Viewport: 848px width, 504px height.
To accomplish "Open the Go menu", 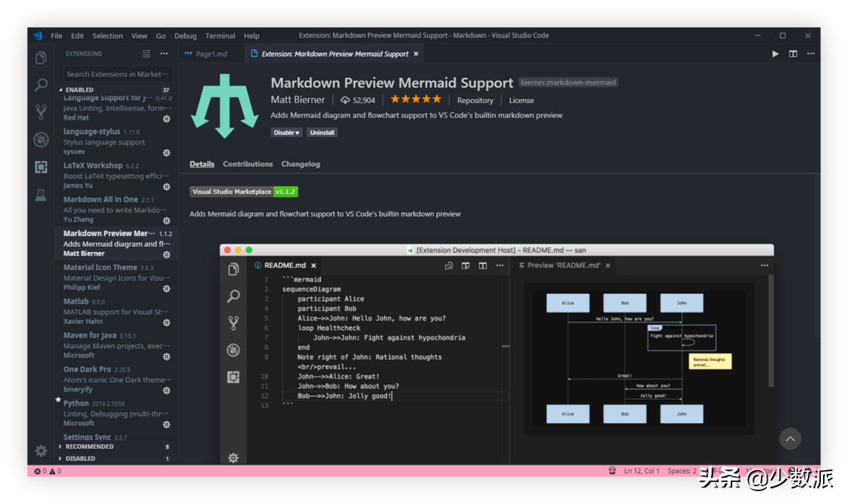I will [161, 36].
